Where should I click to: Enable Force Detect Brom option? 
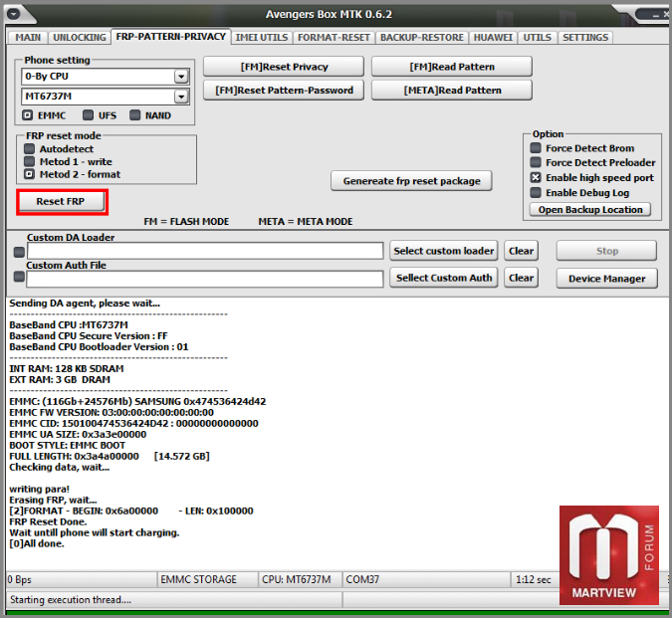pos(536,148)
